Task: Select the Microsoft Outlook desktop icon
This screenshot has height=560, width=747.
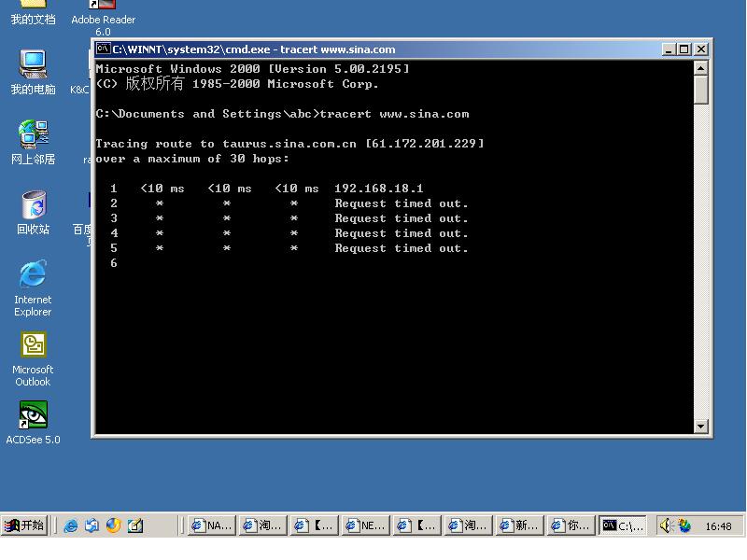Action: (33, 359)
